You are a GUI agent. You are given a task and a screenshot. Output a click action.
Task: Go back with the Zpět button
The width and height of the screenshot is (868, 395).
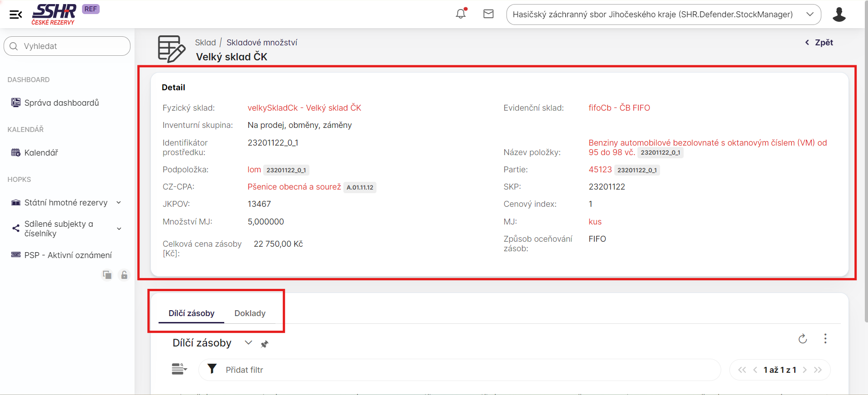819,43
